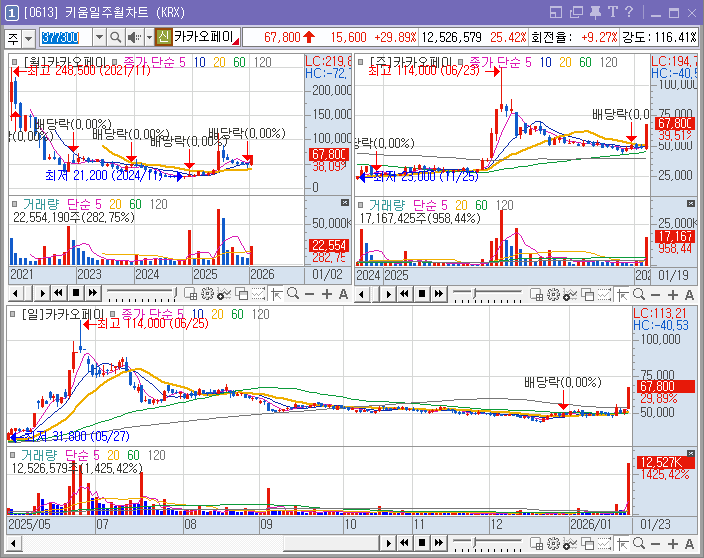Image resolution: width=704 pixels, height=558 pixels.
Task: Adjust the monthly chart zoom slider
Action: tap(141, 294)
